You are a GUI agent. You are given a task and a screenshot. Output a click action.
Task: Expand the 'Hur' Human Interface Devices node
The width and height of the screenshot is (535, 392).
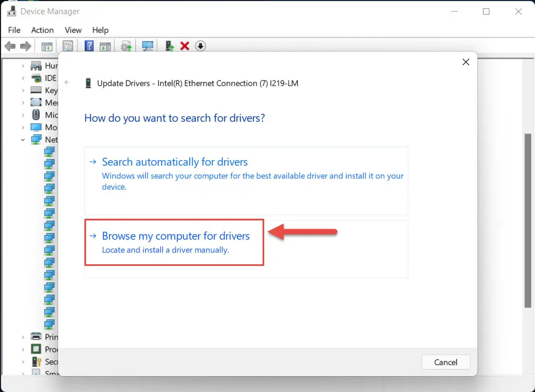pyautogui.click(x=23, y=66)
